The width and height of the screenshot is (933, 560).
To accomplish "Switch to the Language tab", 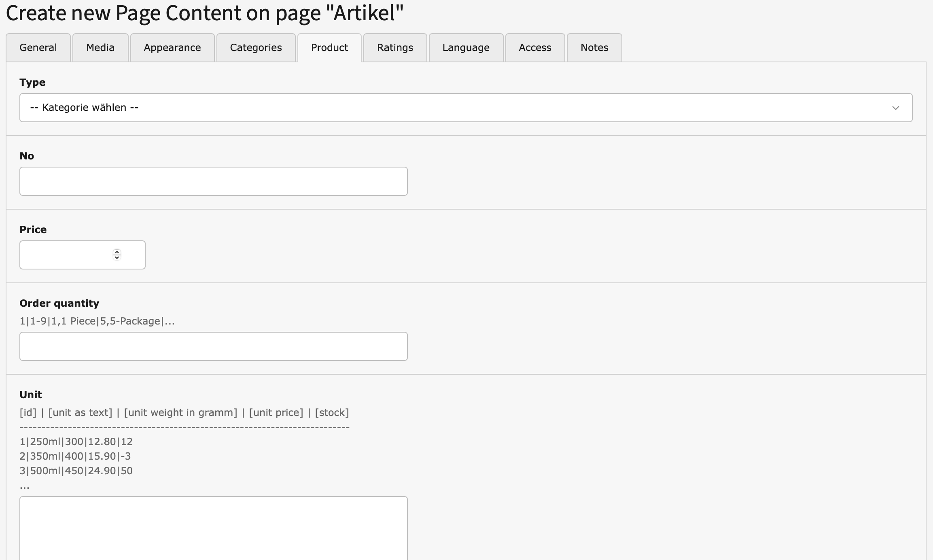I will [466, 48].
